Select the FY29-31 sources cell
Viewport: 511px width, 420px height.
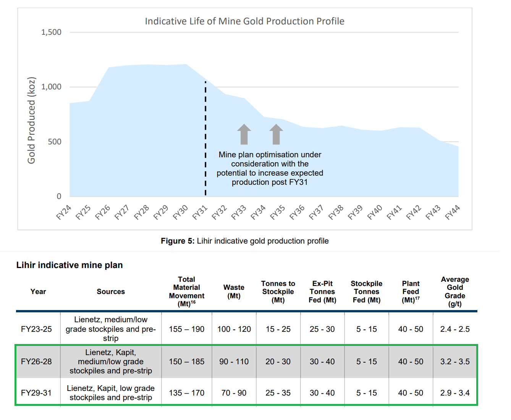(111, 393)
